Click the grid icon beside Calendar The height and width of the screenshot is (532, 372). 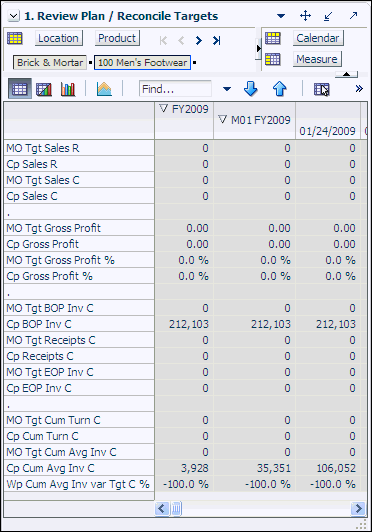(273, 38)
